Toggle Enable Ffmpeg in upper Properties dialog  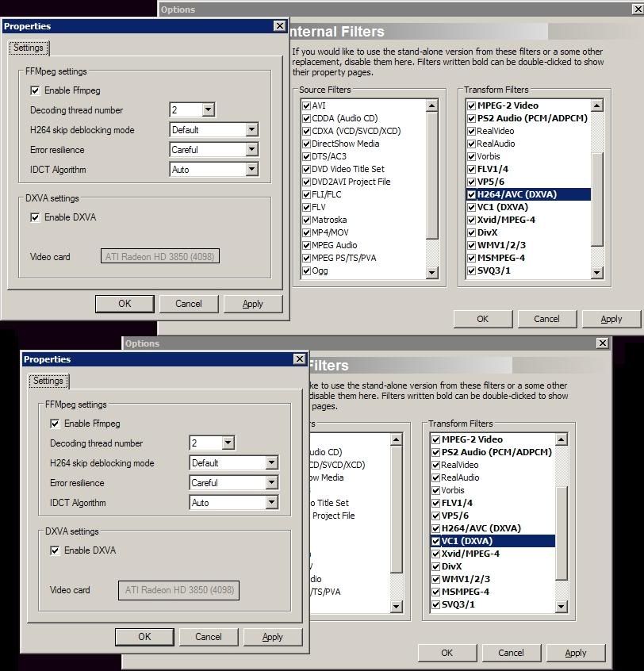[x=35, y=90]
